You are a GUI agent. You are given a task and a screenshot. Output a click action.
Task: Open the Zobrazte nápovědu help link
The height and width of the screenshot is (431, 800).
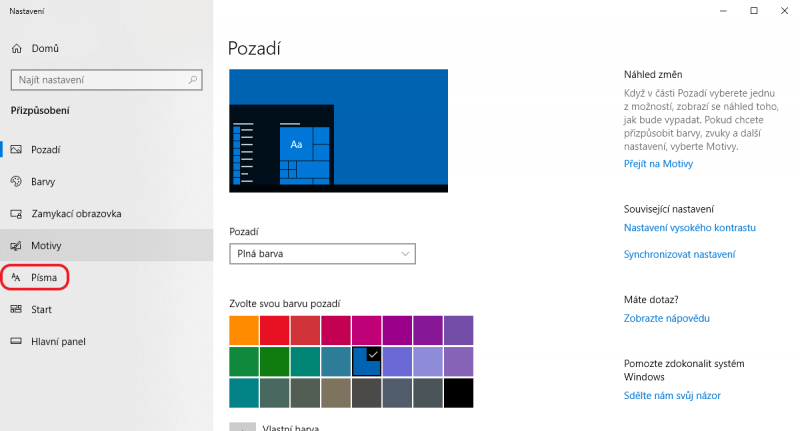(x=665, y=318)
